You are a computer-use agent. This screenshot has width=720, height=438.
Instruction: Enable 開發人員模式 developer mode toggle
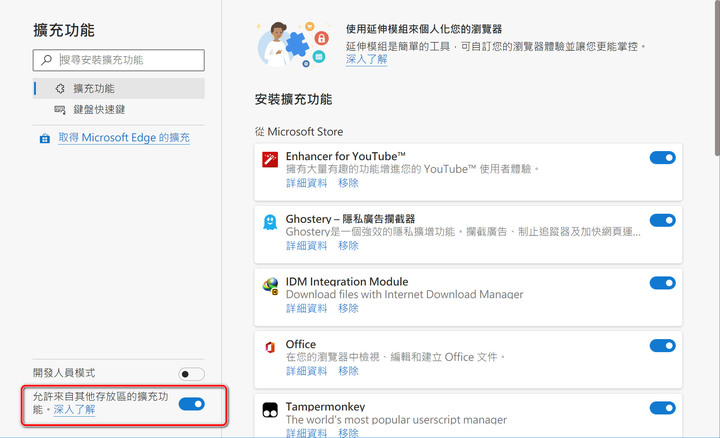[191, 374]
